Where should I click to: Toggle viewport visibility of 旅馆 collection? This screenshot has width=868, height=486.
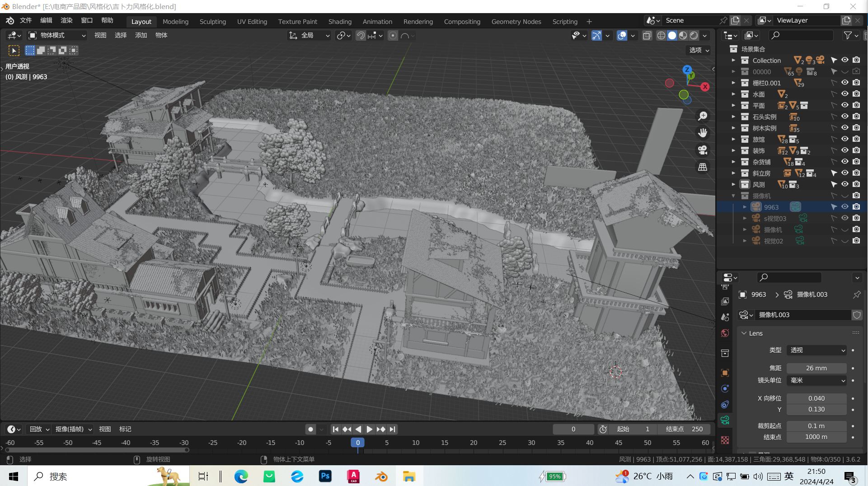845,139
